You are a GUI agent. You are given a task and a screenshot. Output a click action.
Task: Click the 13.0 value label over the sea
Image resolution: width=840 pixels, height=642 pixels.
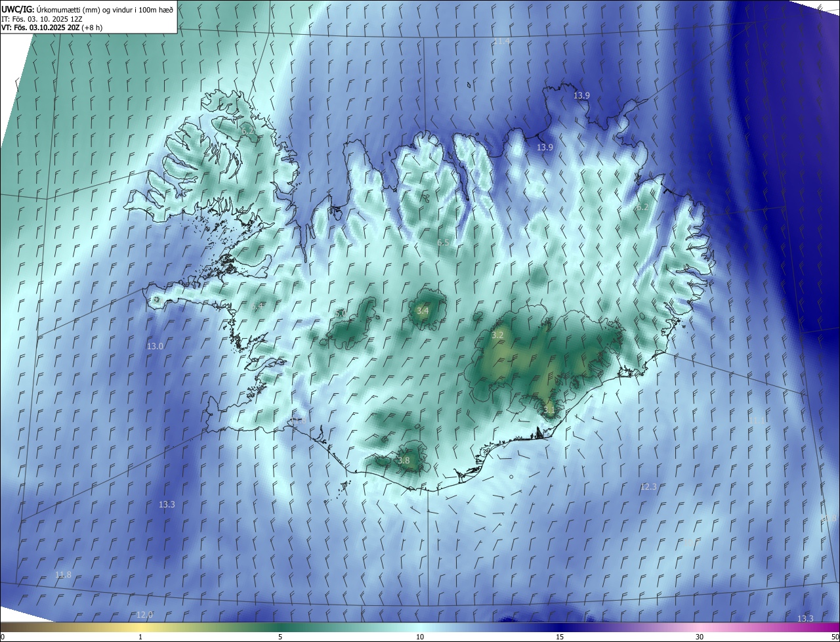155,346
